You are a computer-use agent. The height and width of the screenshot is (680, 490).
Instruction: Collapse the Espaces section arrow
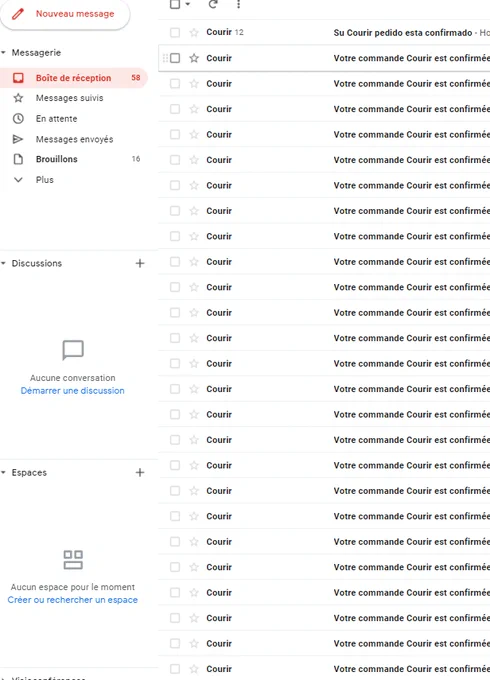click(3, 472)
